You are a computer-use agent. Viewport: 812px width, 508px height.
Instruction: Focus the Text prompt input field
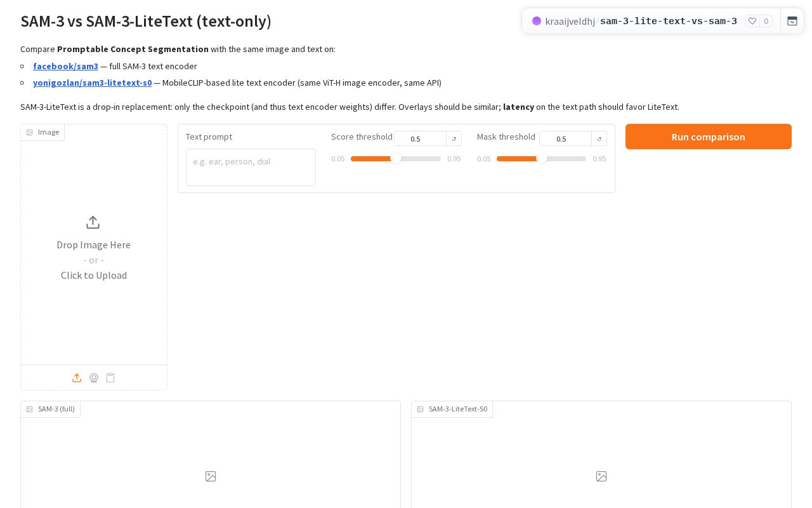tap(251, 167)
